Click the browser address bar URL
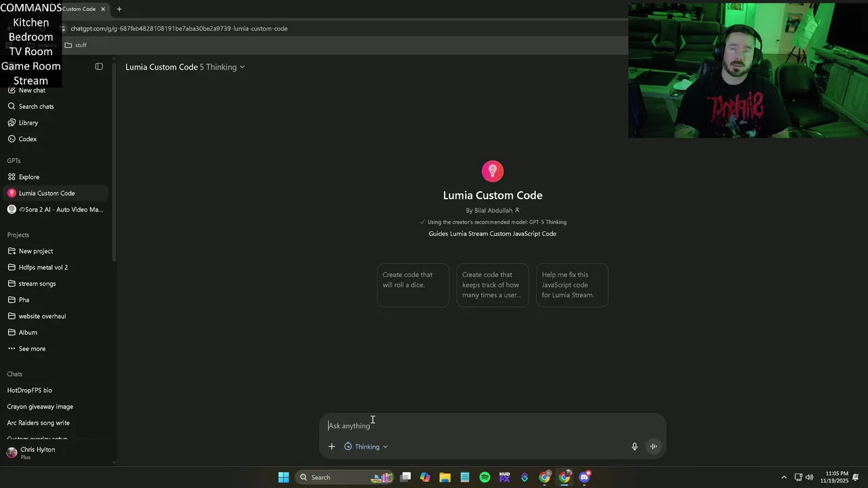 click(x=179, y=28)
